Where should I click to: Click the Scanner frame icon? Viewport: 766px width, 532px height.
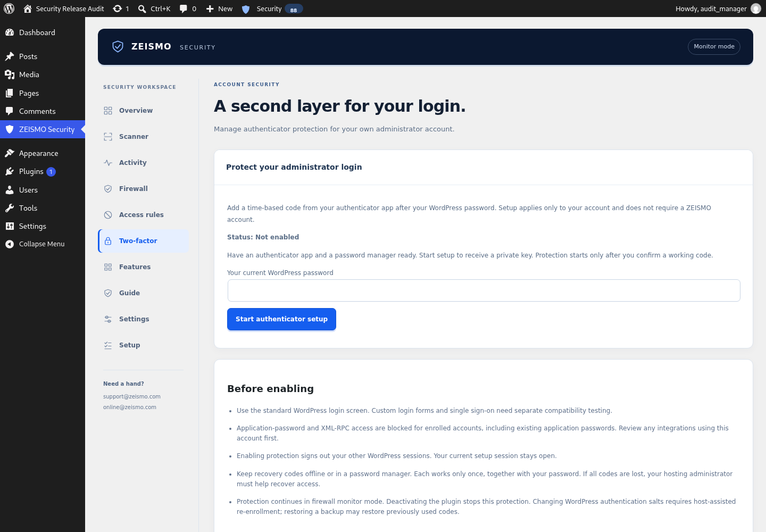point(108,137)
